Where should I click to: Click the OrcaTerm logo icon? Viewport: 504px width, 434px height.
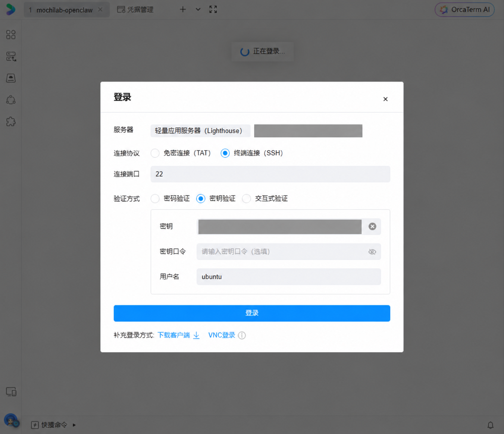11,9
